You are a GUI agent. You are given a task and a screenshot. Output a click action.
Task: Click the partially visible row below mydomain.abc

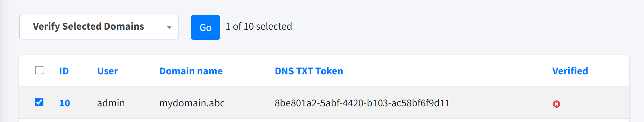tap(324, 120)
